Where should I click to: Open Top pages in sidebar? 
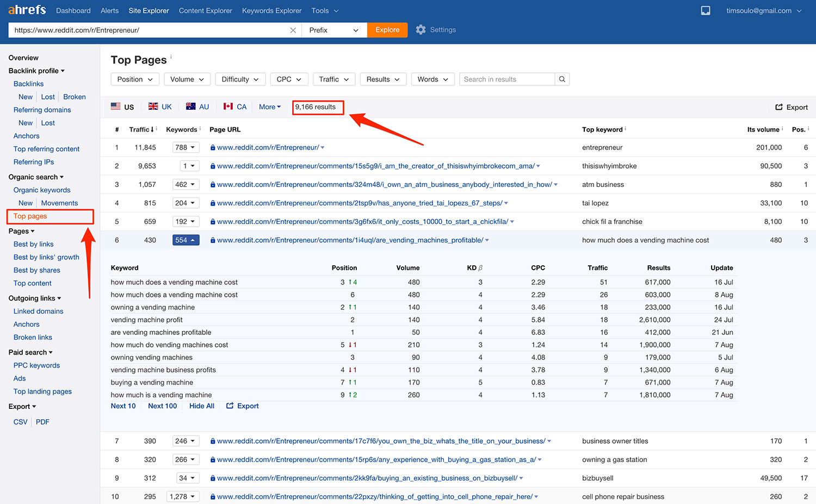point(30,216)
